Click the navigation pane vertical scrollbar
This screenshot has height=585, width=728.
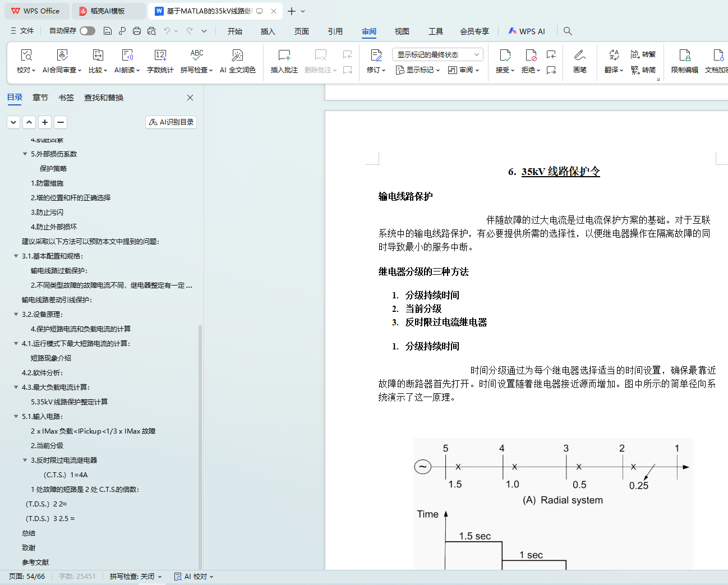point(200,443)
